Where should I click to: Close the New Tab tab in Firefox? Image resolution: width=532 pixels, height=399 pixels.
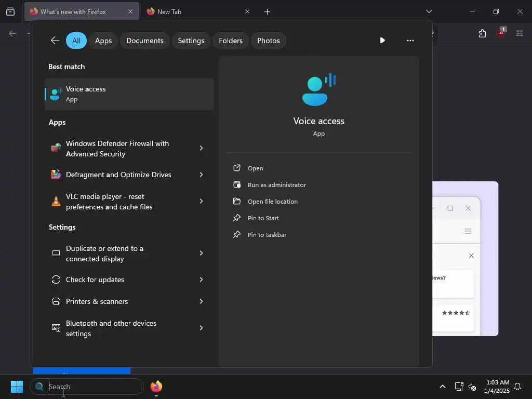(247, 11)
